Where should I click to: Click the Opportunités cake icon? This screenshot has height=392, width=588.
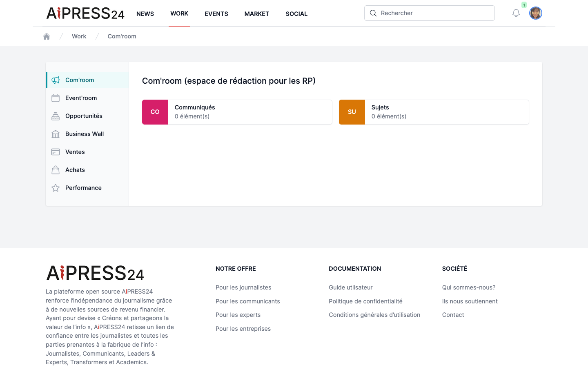tap(56, 116)
